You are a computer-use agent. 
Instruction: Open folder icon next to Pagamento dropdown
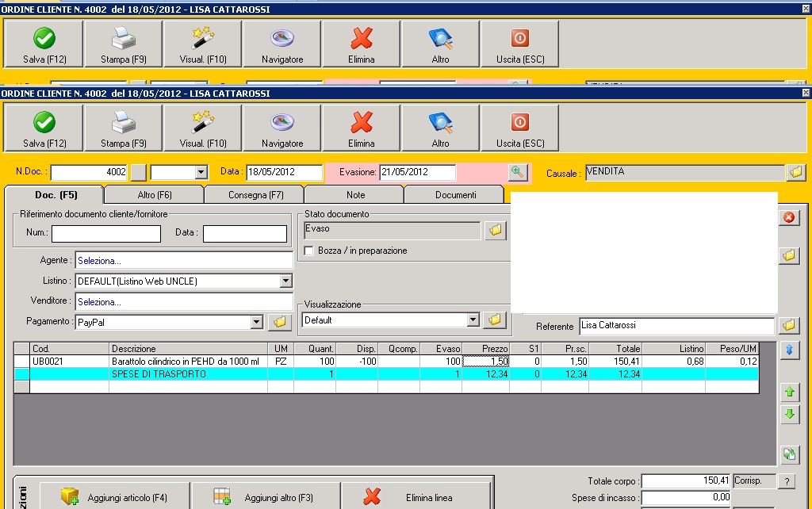(278, 322)
